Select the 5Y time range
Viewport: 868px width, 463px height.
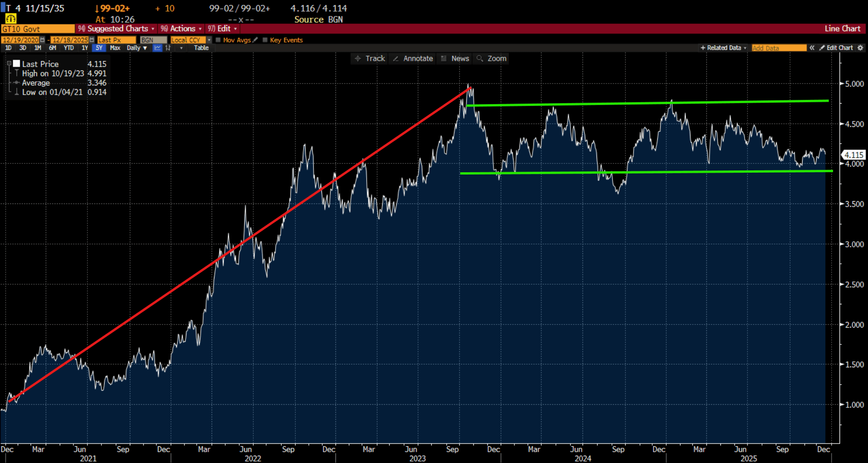pyautogui.click(x=99, y=48)
